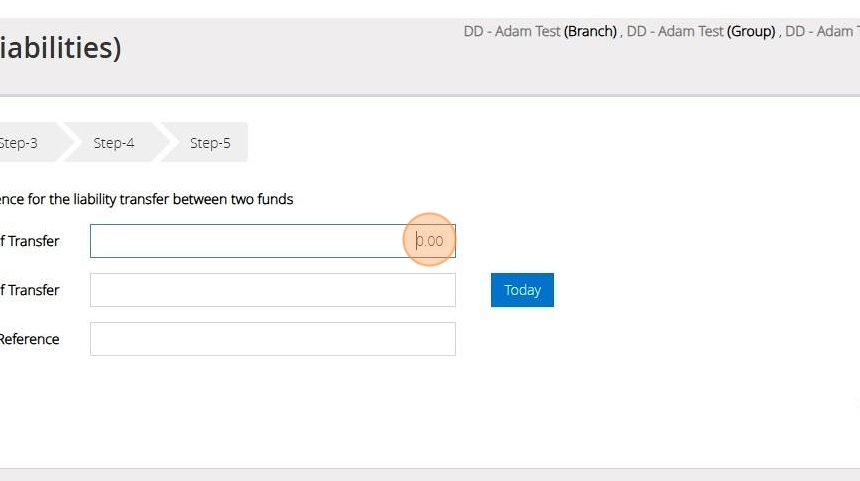860x481 pixels.
Task: Click the Liabilities page heading
Action: point(60,49)
